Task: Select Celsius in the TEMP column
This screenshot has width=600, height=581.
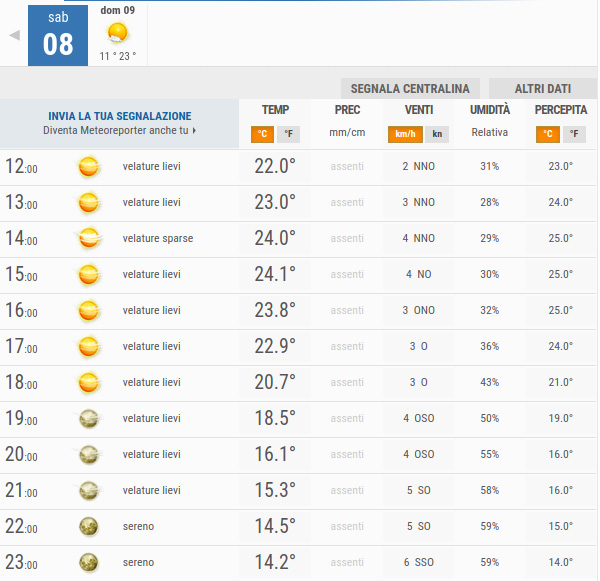Action: coord(262,134)
